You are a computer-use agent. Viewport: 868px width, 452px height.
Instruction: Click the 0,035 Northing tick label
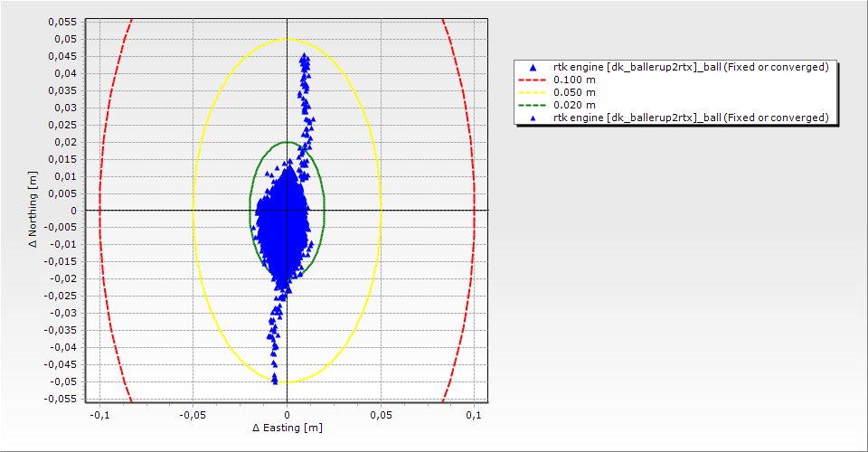point(62,90)
